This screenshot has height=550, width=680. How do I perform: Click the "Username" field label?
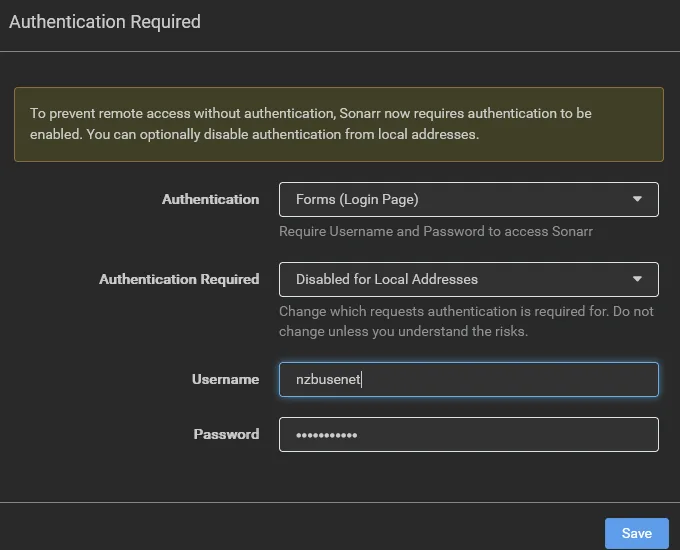click(225, 379)
